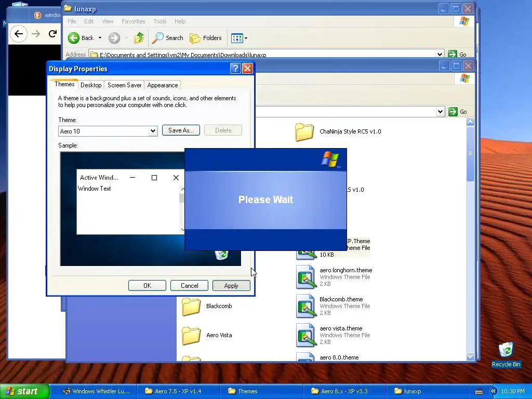
Task: Click the Help question mark in Display Properties
Action: (235, 69)
